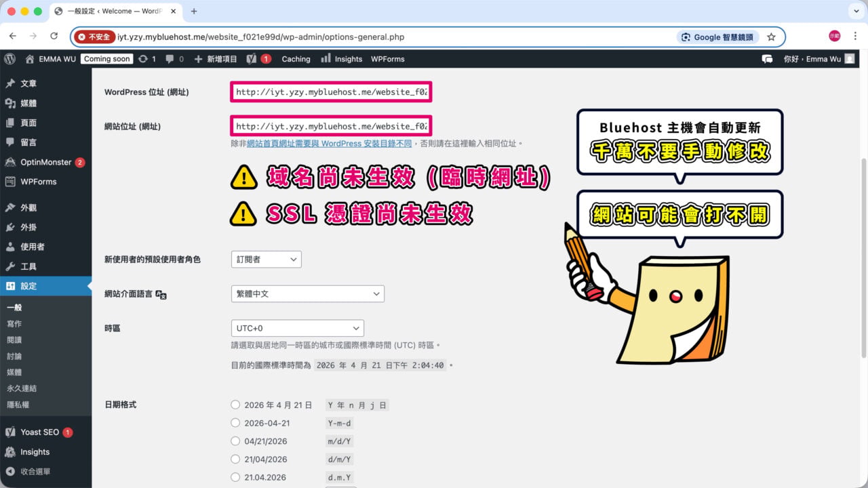
Task: Open the Plugins icon in sidebar
Action: coord(10,227)
